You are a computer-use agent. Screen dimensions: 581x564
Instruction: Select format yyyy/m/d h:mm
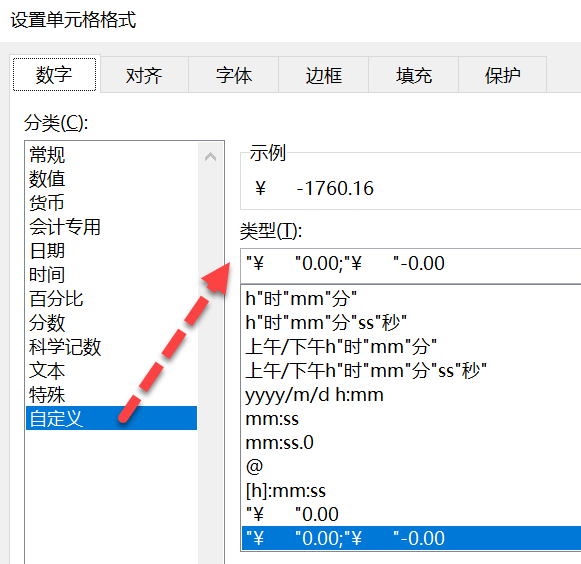[411, 395]
